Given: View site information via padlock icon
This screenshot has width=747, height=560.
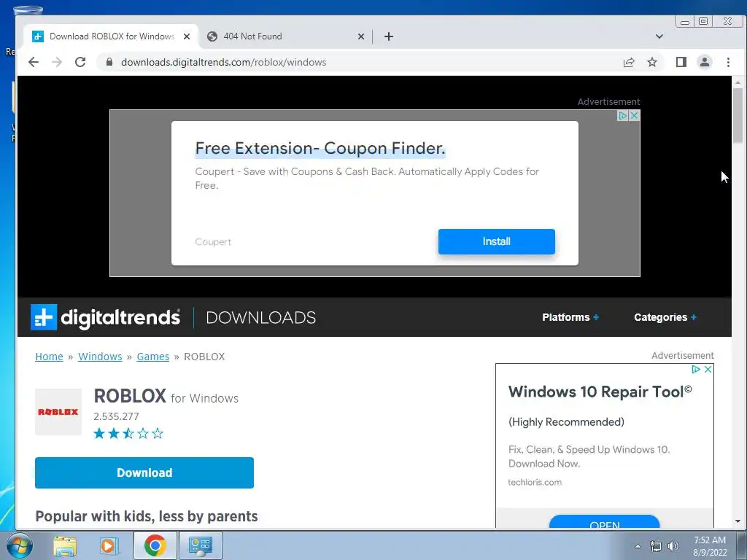Looking at the screenshot, I should (x=109, y=63).
